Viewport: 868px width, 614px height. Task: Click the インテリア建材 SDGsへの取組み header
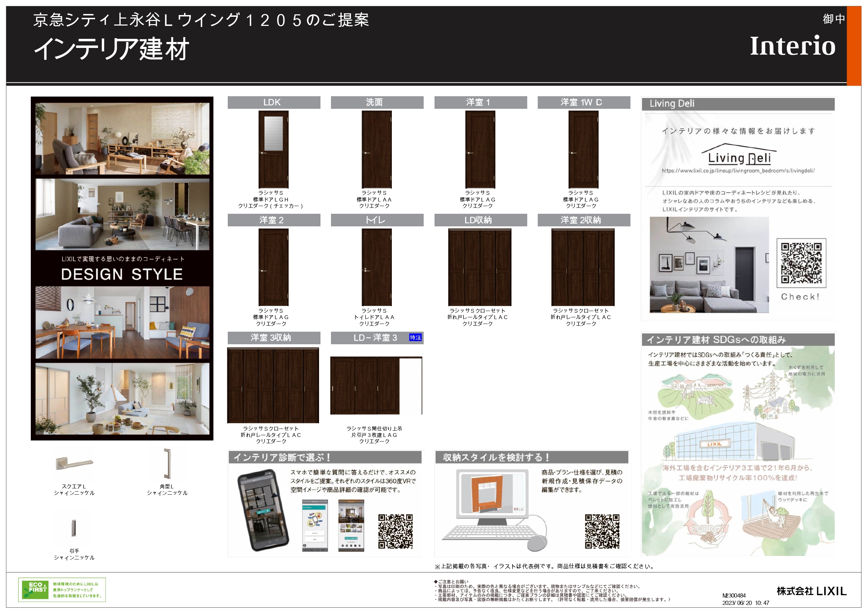[x=738, y=340]
